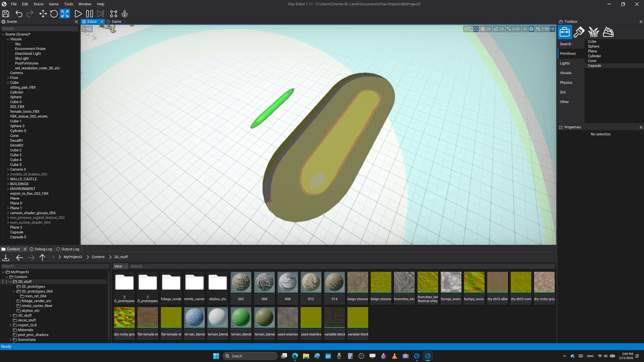Select the Rotate gizmo tool
The image size is (644, 362).
54,14
